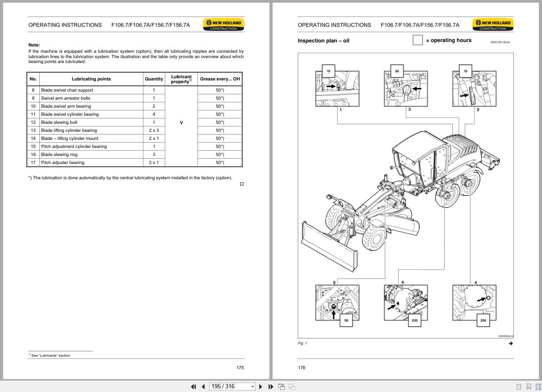
Task: Select the 'Note:' heading text
Action: click(x=34, y=45)
